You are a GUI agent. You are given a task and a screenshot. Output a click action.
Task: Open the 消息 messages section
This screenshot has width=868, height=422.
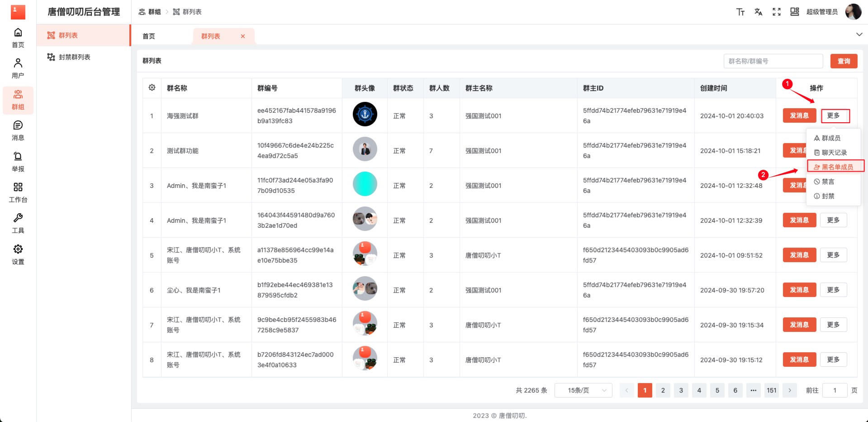18,131
